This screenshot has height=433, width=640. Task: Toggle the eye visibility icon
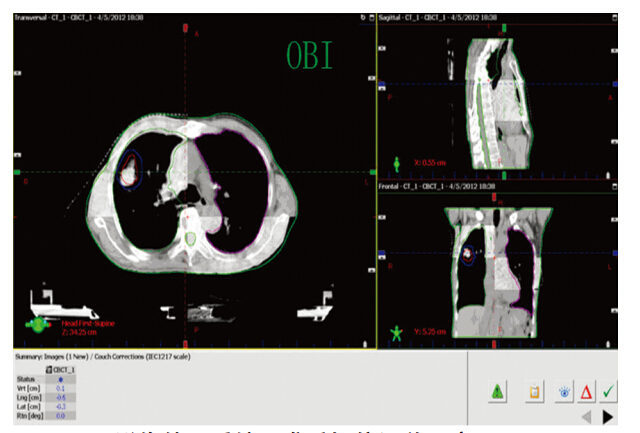(x=563, y=391)
